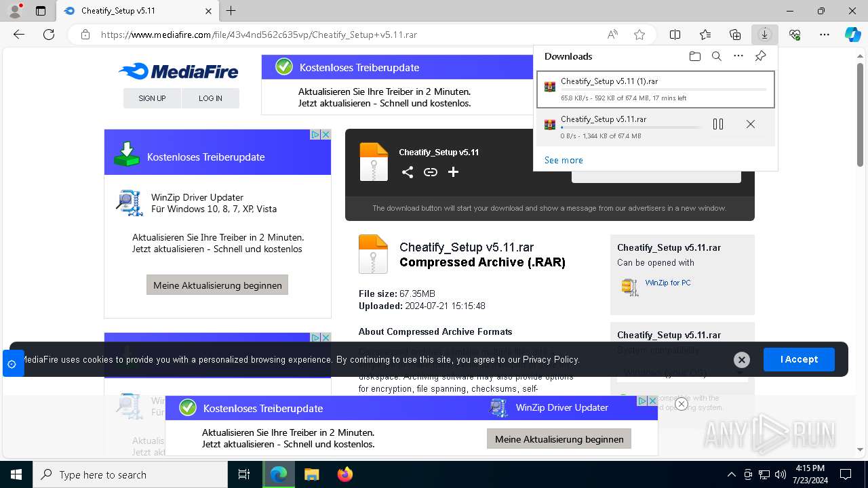Open WinZip for PC link
Image resolution: width=868 pixels, height=488 pixels.
click(x=668, y=283)
